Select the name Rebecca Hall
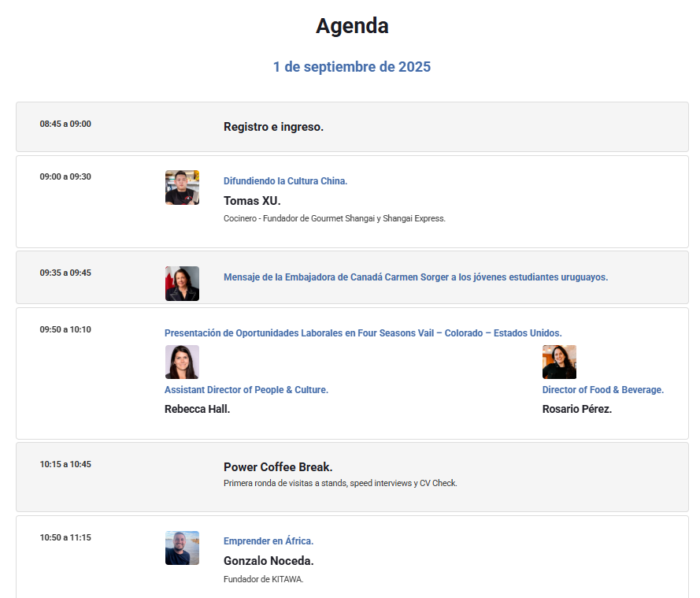 coord(198,409)
